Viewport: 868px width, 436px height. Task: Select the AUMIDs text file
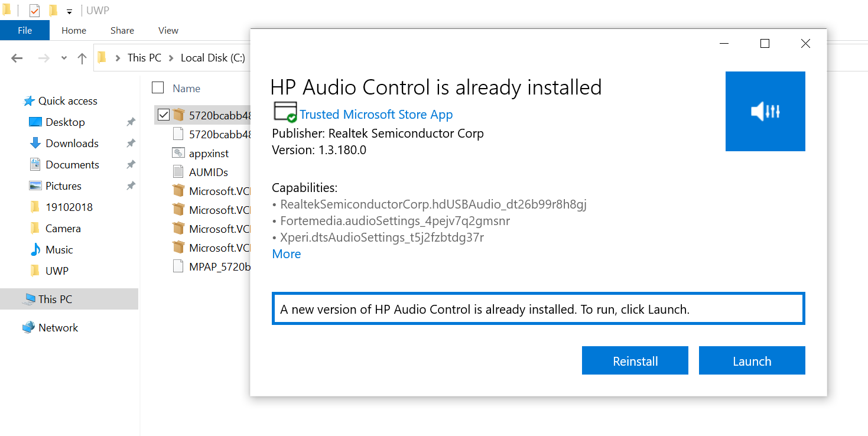[x=208, y=172]
